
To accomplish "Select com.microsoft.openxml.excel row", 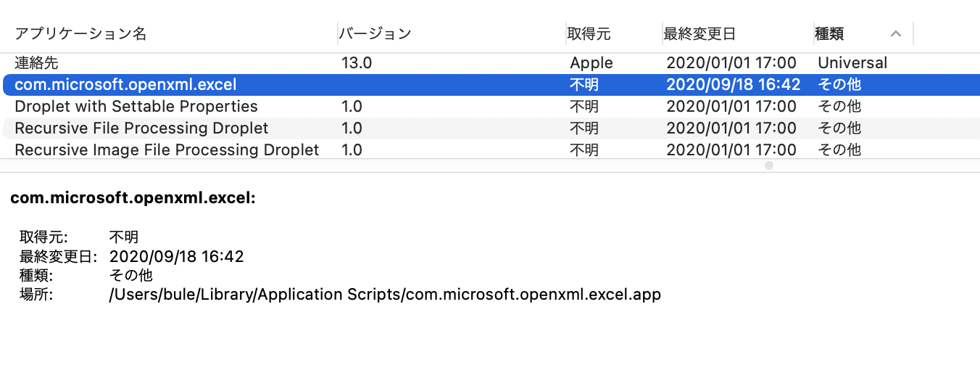I will point(125,85).
